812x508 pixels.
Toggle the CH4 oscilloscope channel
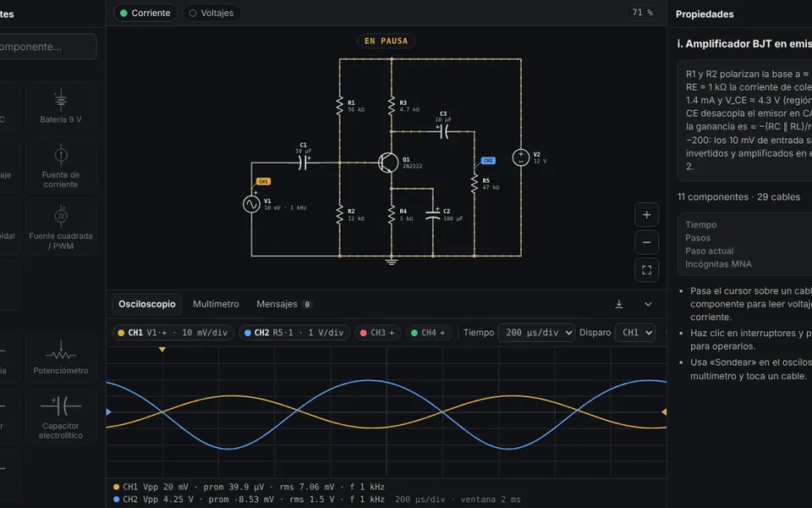[x=428, y=333]
